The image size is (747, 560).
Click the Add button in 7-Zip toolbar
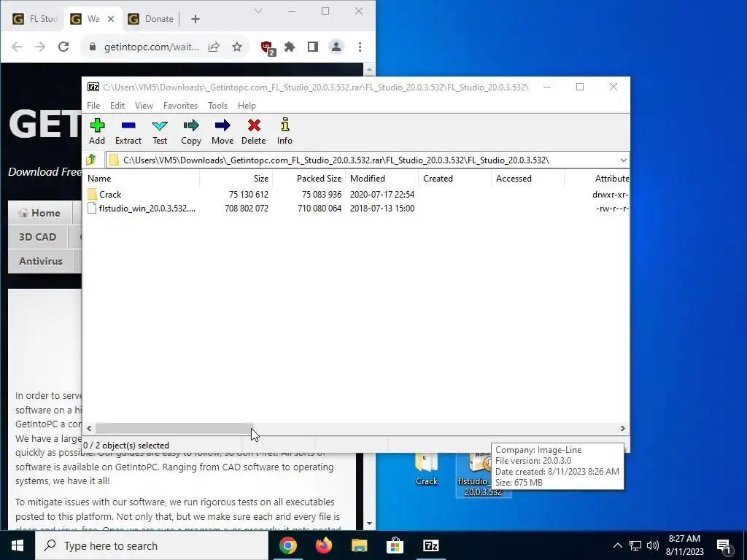tap(97, 131)
